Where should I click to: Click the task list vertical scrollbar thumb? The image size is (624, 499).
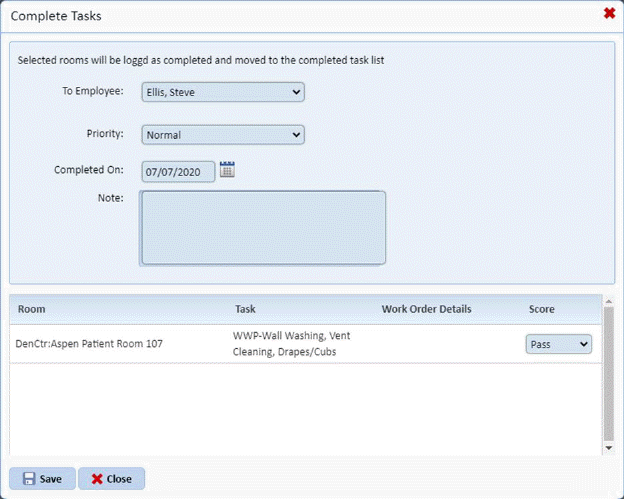[x=609, y=372]
